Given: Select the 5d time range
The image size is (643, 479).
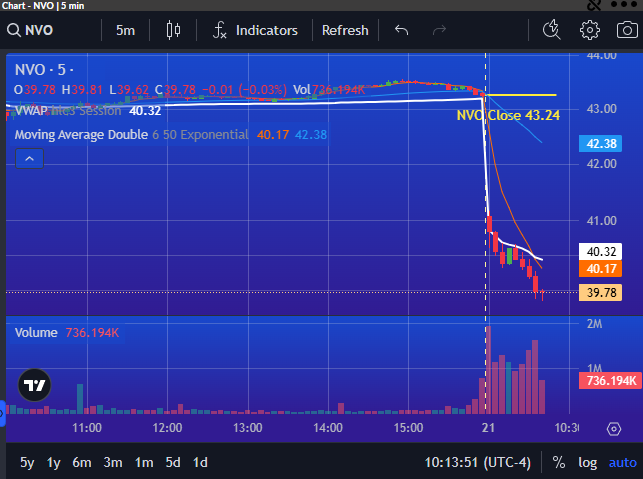Looking at the screenshot, I should (x=173, y=463).
